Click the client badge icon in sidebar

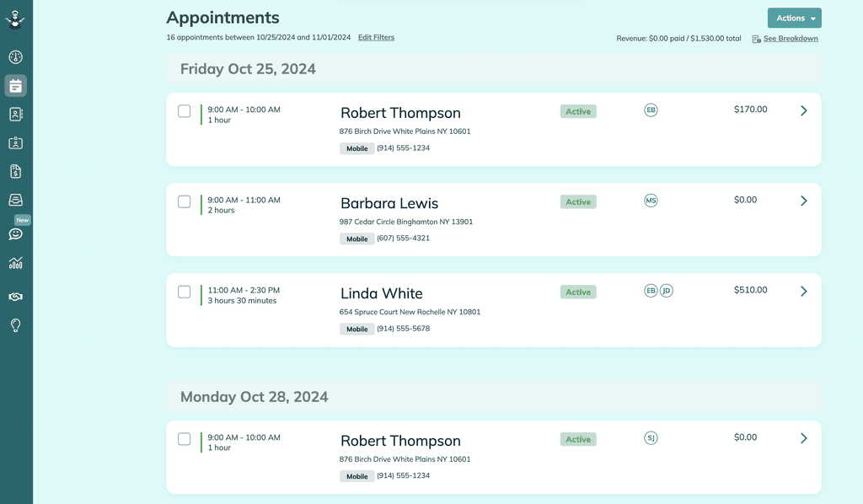pyautogui.click(x=15, y=142)
